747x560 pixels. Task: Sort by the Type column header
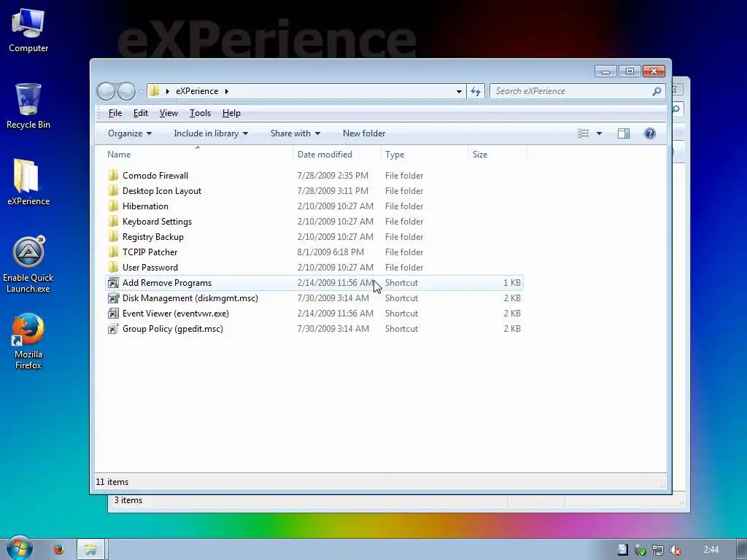424,155
